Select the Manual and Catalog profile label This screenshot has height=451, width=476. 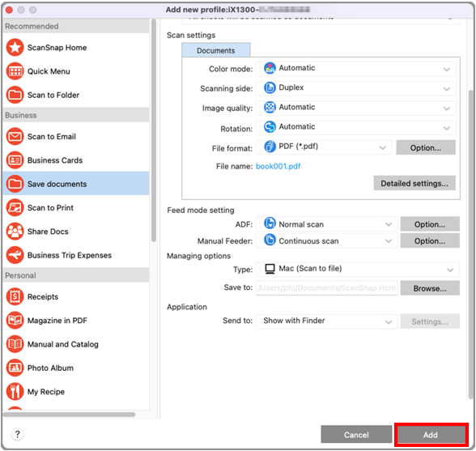coord(63,344)
